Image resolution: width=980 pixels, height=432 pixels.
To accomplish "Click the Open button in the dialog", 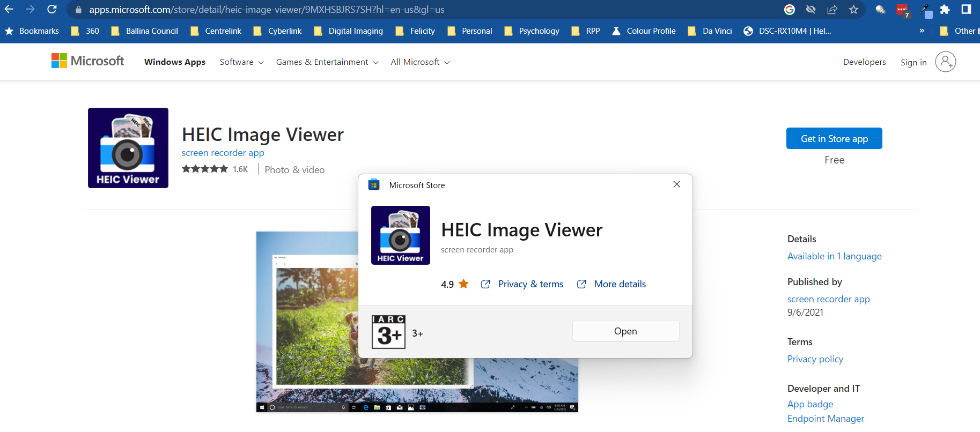I will pos(625,331).
